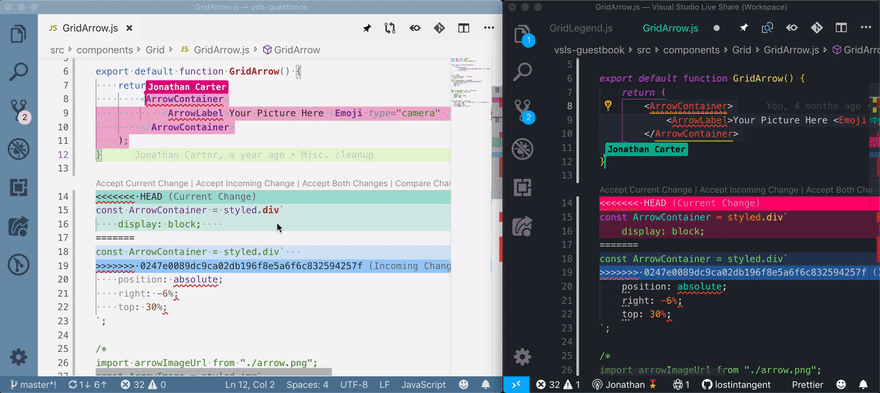Click the sync 1↓ 6↑ status in left window

[x=89, y=385]
